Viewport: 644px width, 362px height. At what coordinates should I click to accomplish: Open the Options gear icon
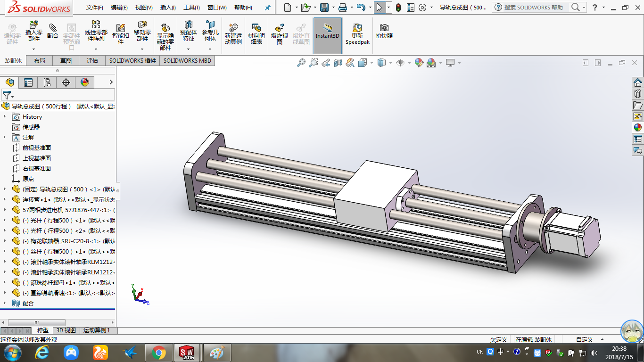pyautogui.click(x=422, y=8)
